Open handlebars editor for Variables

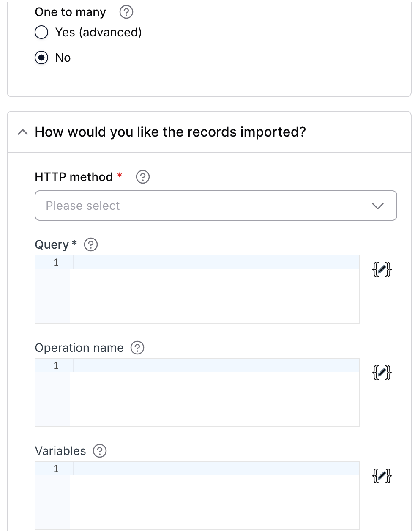coord(382,476)
